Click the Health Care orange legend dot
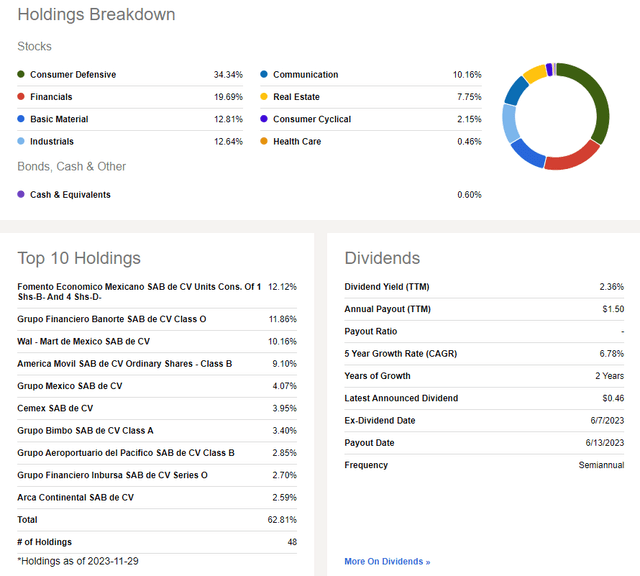This screenshot has width=640, height=576. click(264, 141)
